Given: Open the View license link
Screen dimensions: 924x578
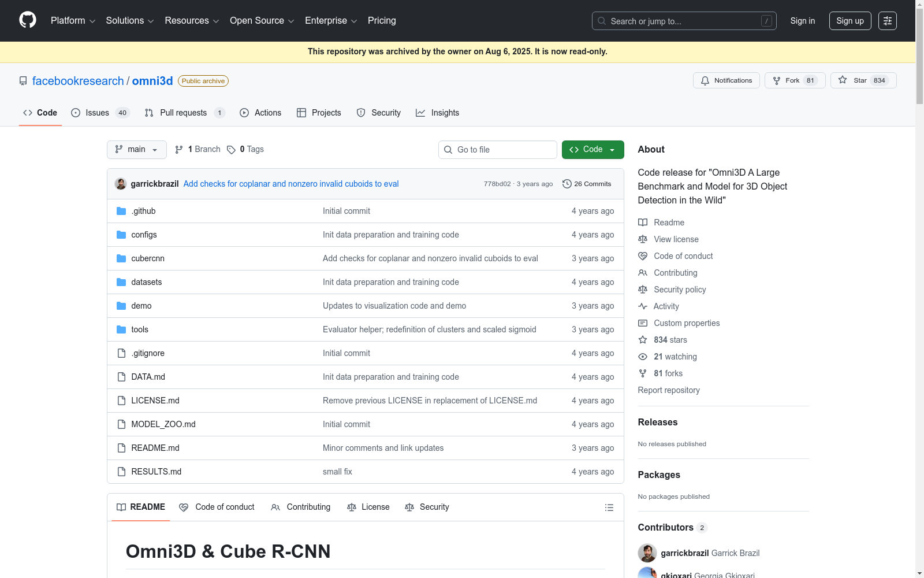Looking at the screenshot, I should (676, 239).
